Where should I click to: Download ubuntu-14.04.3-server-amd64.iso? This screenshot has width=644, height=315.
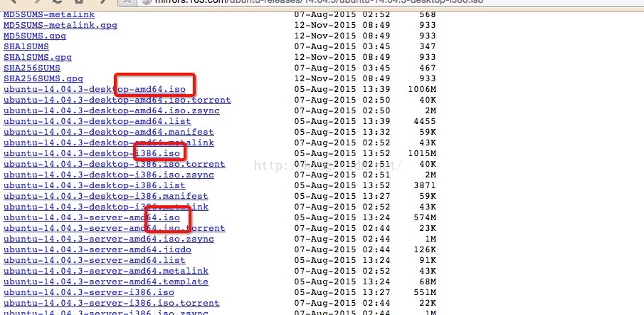coord(92,217)
